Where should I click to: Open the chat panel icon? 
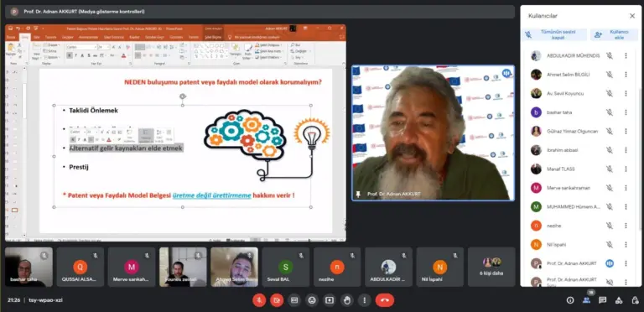(x=603, y=300)
